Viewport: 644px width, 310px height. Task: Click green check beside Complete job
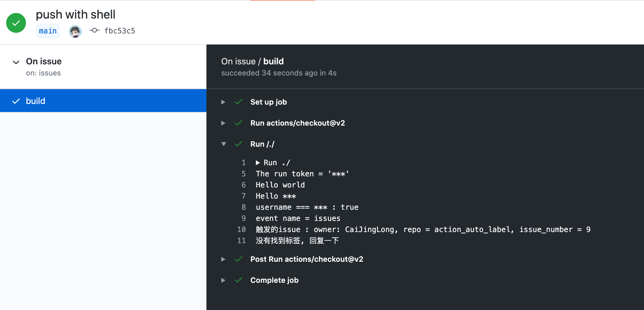click(239, 280)
